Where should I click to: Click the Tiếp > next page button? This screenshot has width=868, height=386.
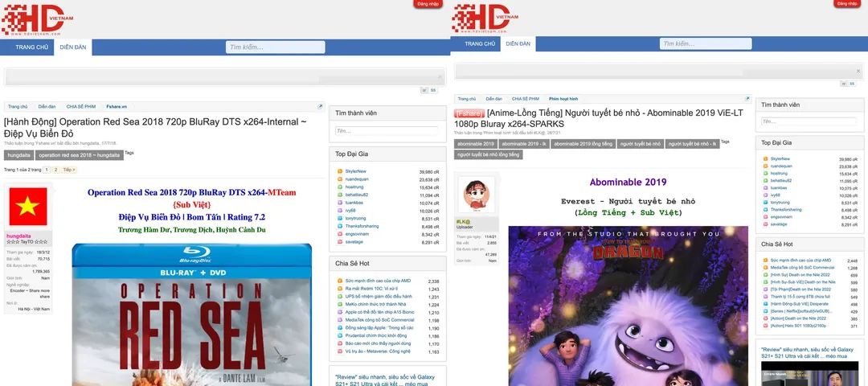click(x=69, y=170)
